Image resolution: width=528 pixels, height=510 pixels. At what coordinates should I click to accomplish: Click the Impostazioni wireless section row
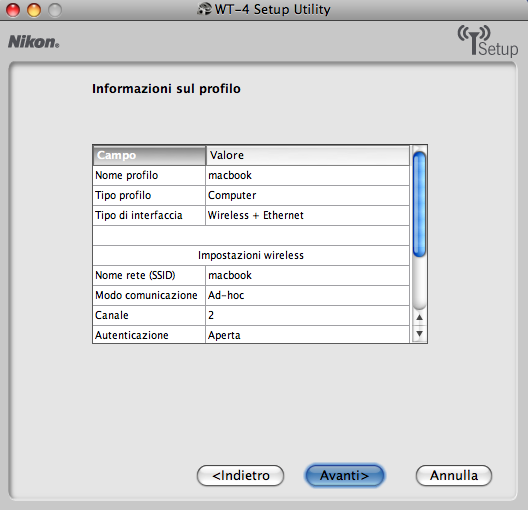pos(251,256)
